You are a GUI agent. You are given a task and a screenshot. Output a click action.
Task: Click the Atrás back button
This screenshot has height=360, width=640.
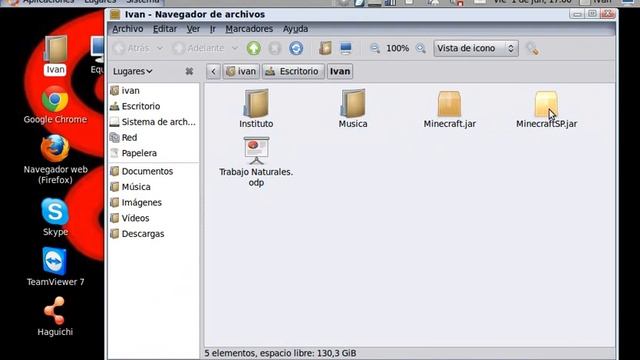coord(131,48)
